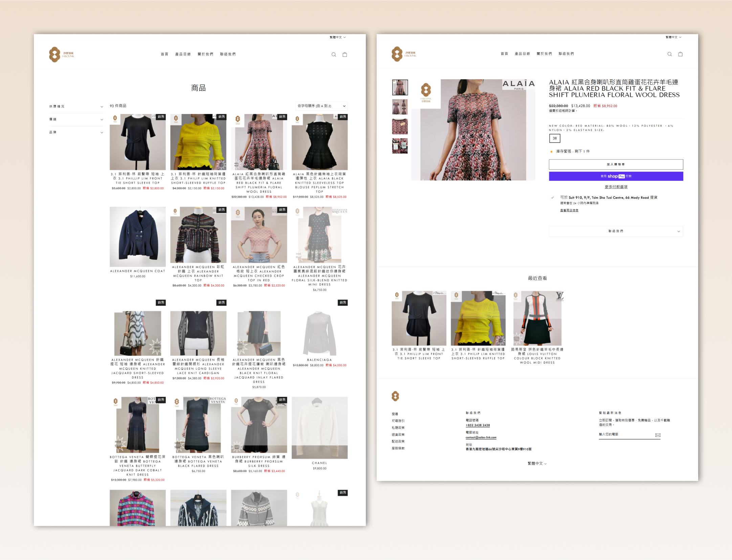732x560 pixels.
Task: Select size 38 option
Action: coord(555,138)
